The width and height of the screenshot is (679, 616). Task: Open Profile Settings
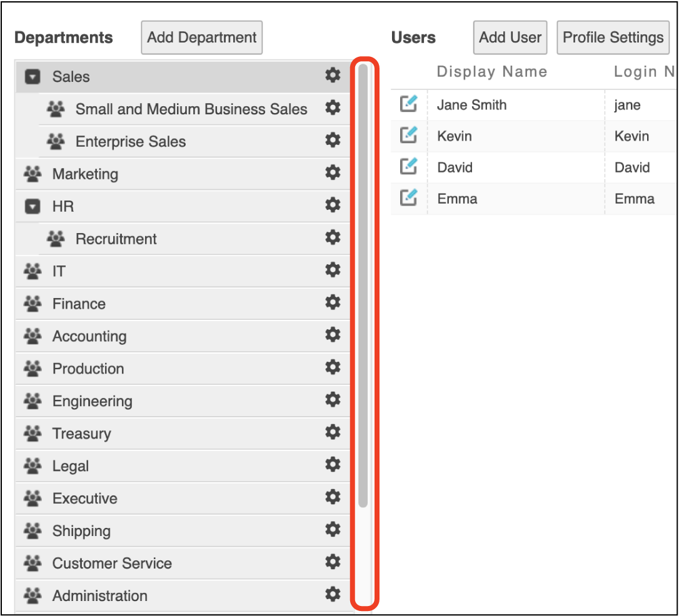613,37
